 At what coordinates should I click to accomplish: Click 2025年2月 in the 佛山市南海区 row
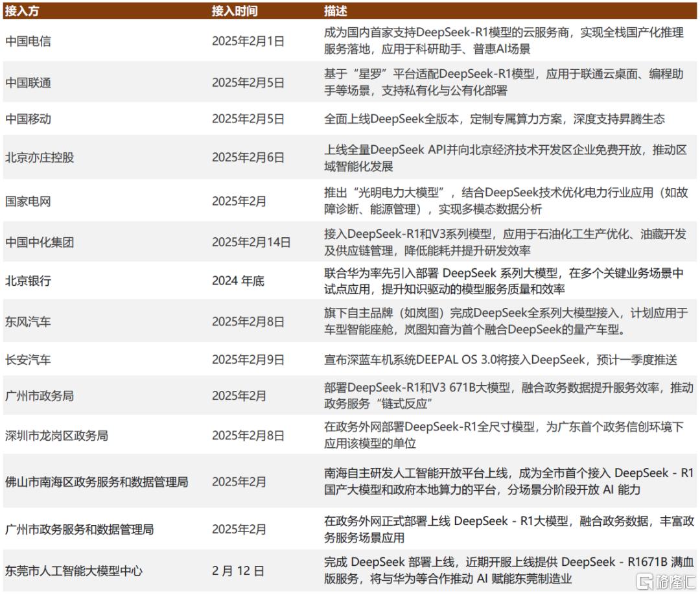click(239, 482)
